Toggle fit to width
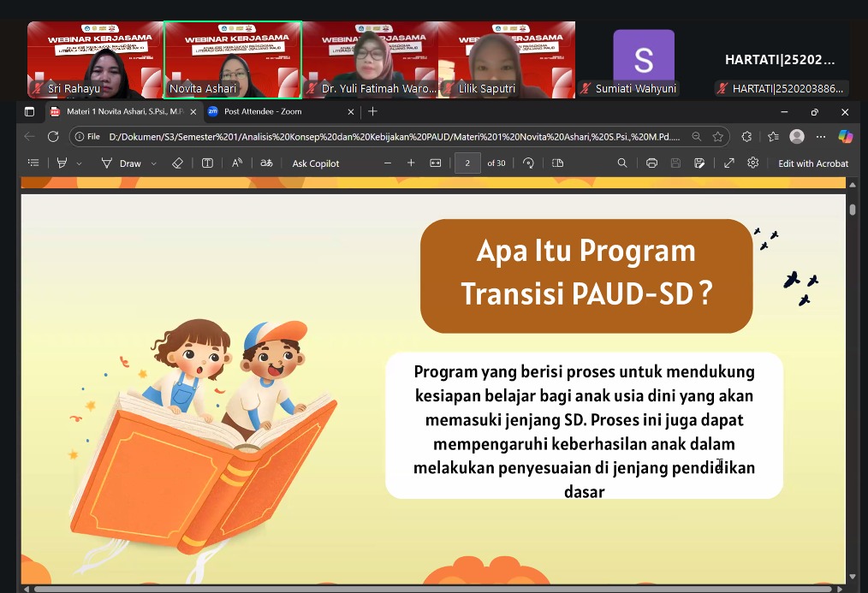The height and width of the screenshot is (593, 868). click(x=435, y=163)
